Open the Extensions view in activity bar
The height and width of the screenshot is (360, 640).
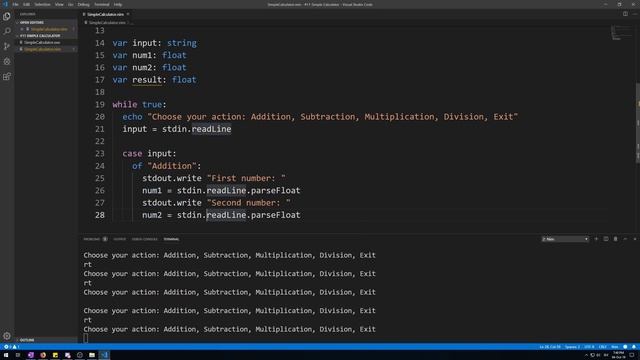coord(7,76)
